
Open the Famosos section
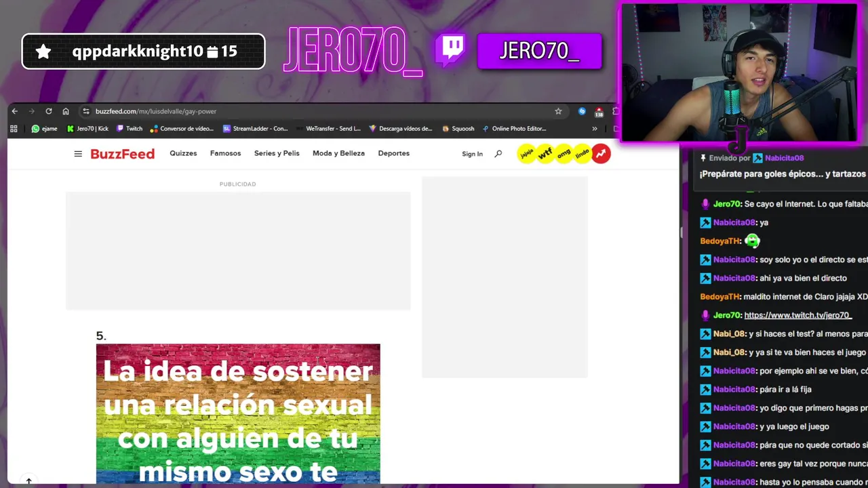tap(225, 153)
